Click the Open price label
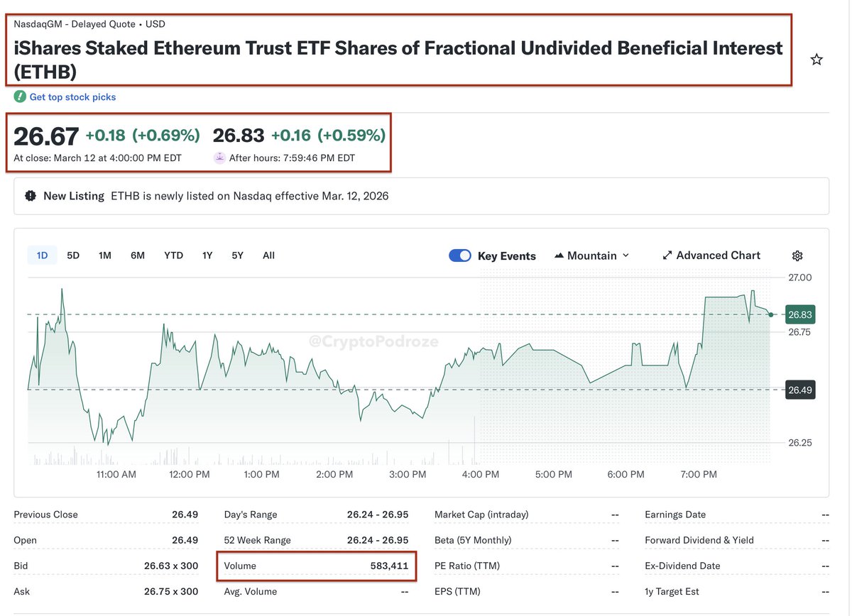 coord(26,540)
